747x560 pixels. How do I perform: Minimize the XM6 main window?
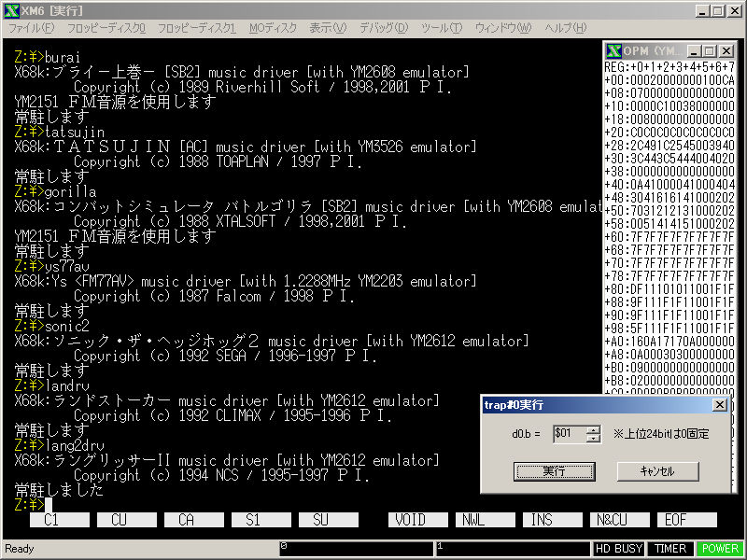pyautogui.click(x=701, y=10)
